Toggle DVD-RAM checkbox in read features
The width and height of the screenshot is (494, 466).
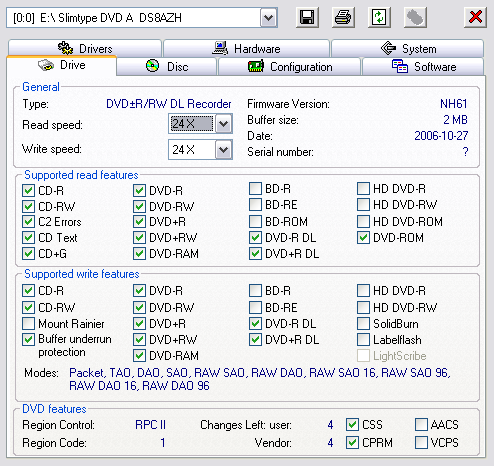pos(139,254)
